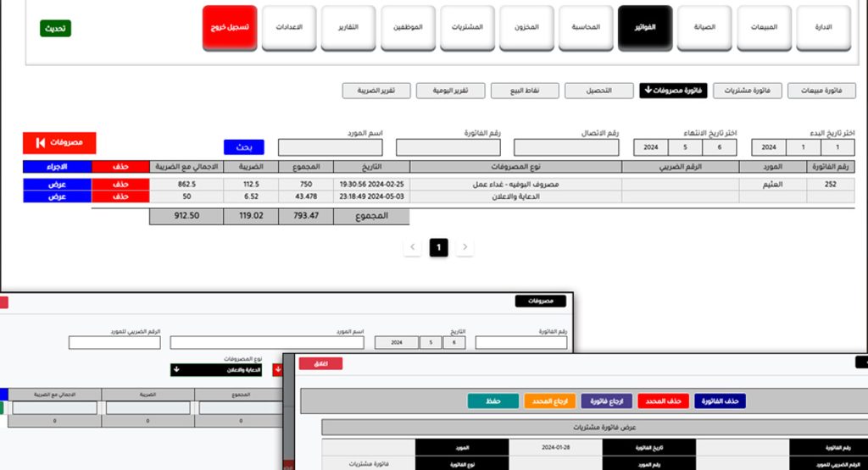The height and width of the screenshot is (470, 868).
Task: Click the red تسجيل خروج logout button
Action: 230,28
